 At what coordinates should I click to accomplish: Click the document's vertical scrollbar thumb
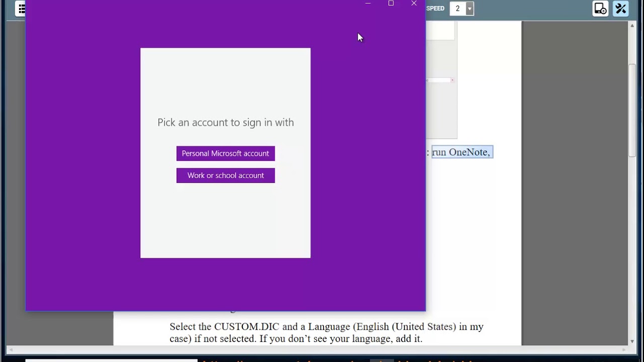pyautogui.click(x=632, y=110)
